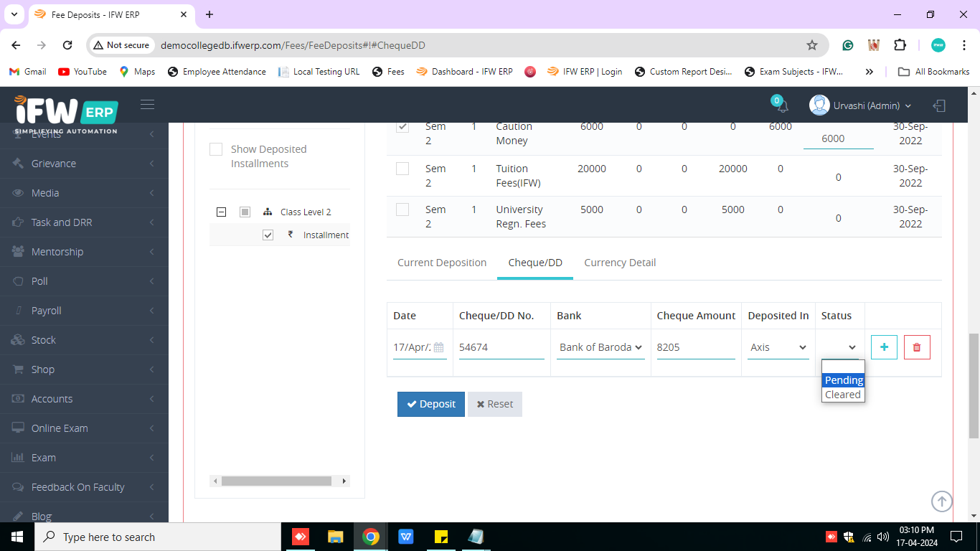Image resolution: width=980 pixels, height=551 pixels.
Task: Open the notifications bell icon
Action: pyautogui.click(x=782, y=106)
